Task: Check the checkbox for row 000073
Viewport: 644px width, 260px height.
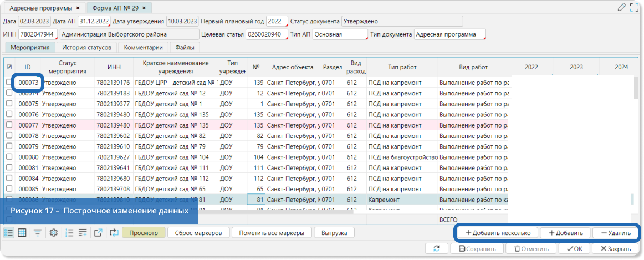Action: 9,83
